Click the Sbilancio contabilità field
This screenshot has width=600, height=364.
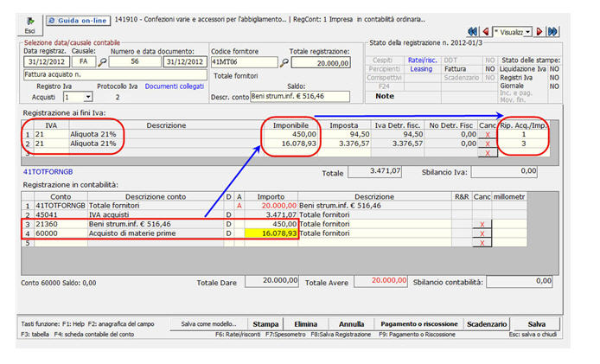[x=520, y=281]
